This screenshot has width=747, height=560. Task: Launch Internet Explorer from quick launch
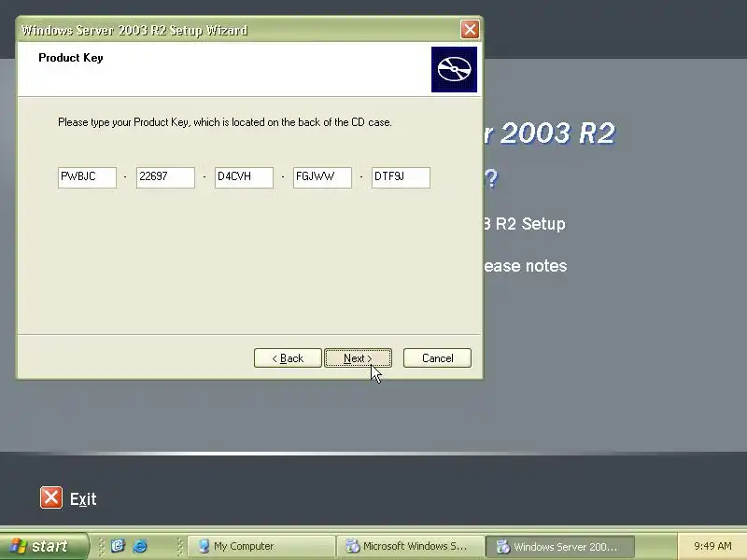(x=140, y=546)
